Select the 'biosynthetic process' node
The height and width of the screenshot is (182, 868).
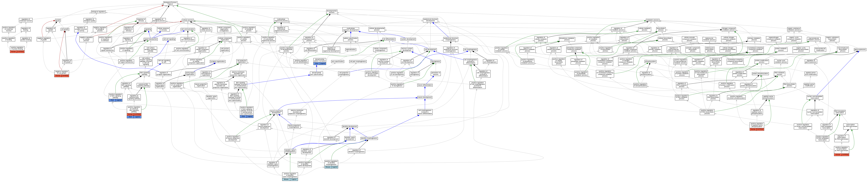661,29
